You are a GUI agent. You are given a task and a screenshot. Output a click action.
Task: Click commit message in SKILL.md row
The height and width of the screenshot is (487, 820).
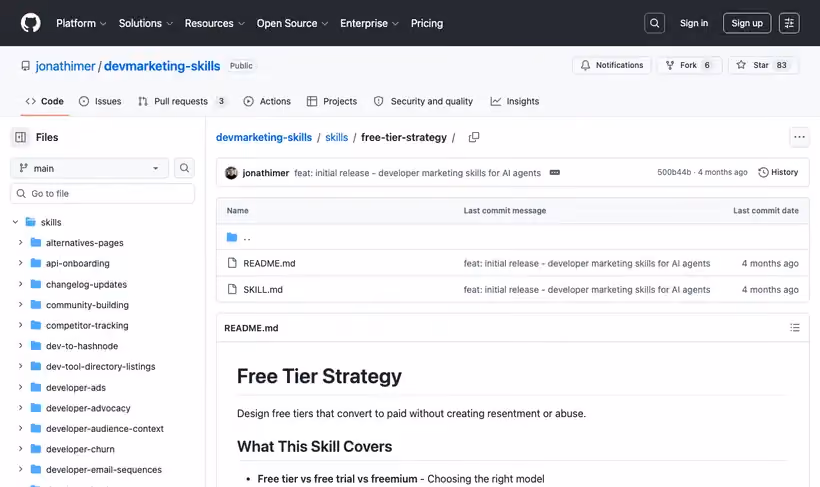click(587, 289)
